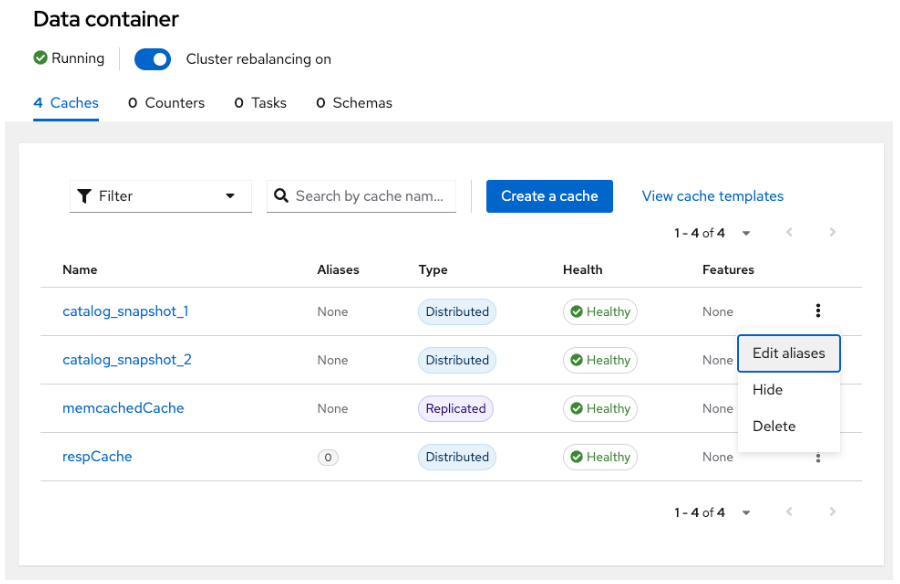The height and width of the screenshot is (584, 900).
Task: Switch to the Counters tab
Action: coord(166,103)
